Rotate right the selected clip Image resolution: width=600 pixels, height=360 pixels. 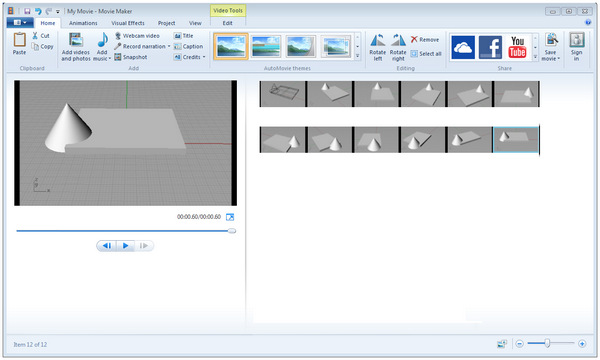tap(398, 47)
